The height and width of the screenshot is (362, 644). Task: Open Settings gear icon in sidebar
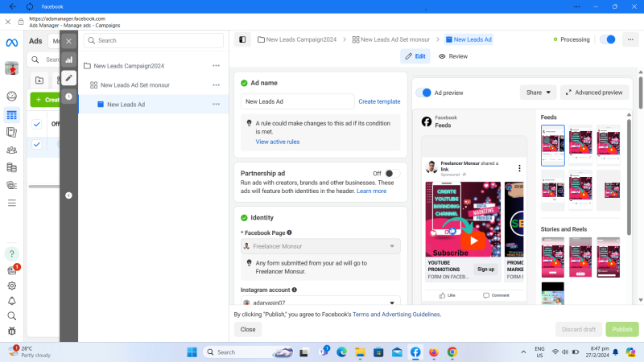point(11,286)
